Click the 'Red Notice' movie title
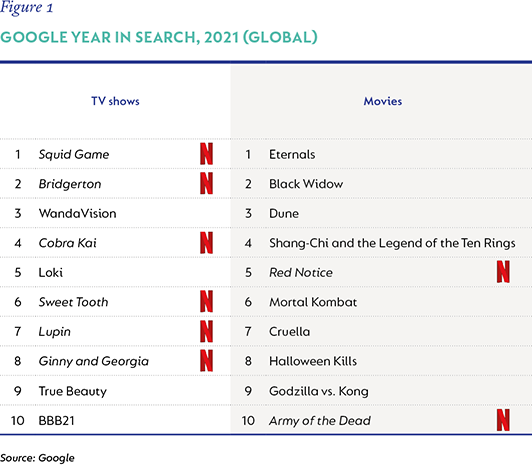 pos(301,272)
